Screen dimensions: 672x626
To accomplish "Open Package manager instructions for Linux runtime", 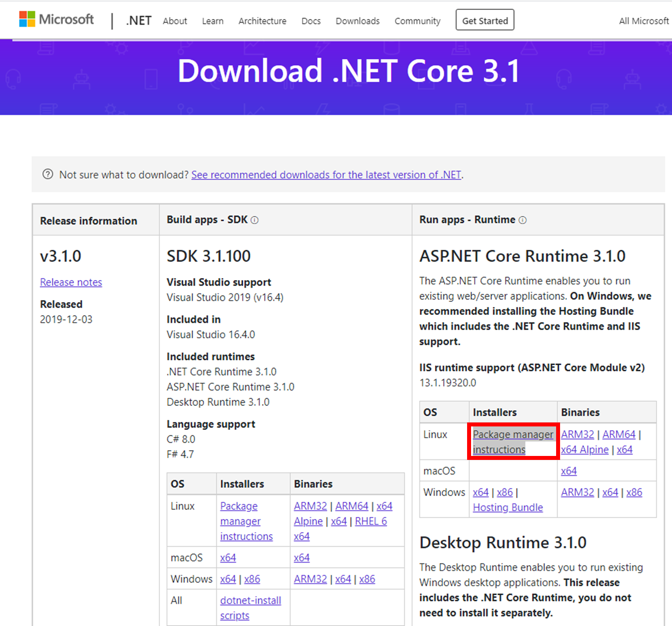I will [512, 441].
